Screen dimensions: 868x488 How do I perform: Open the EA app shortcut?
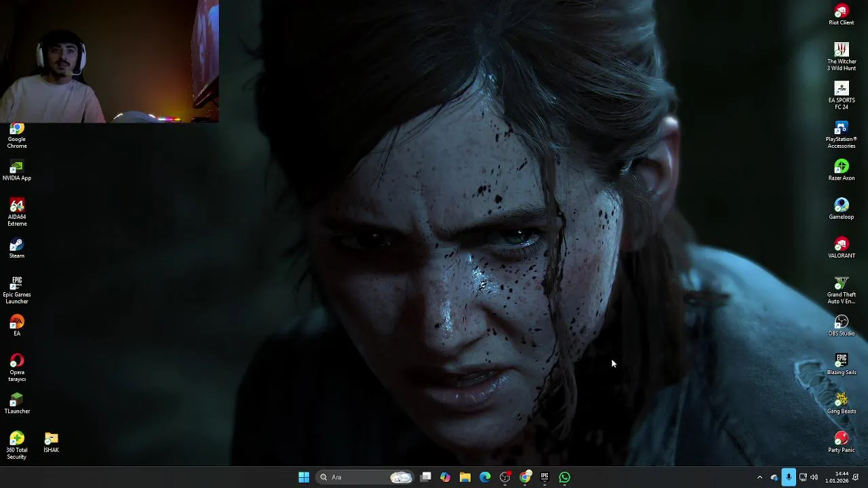[x=17, y=325]
